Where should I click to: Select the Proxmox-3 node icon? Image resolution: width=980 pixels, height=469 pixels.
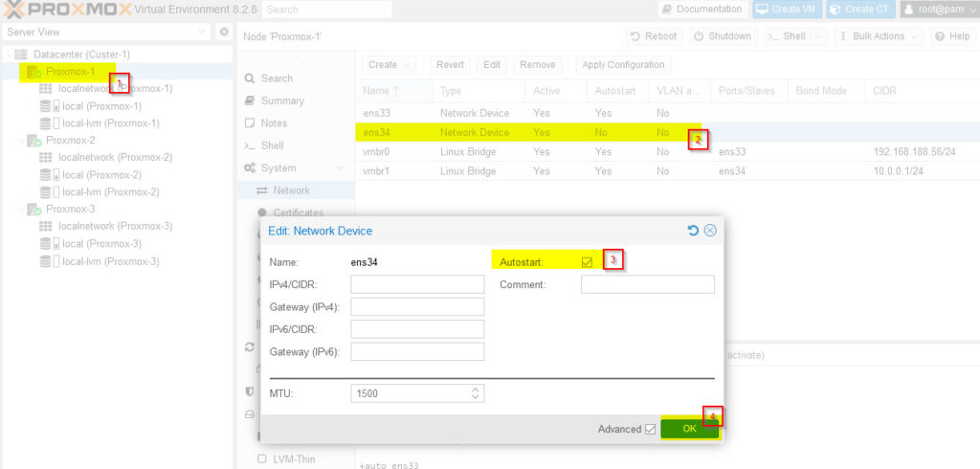pyautogui.click(x=33, y=210)
